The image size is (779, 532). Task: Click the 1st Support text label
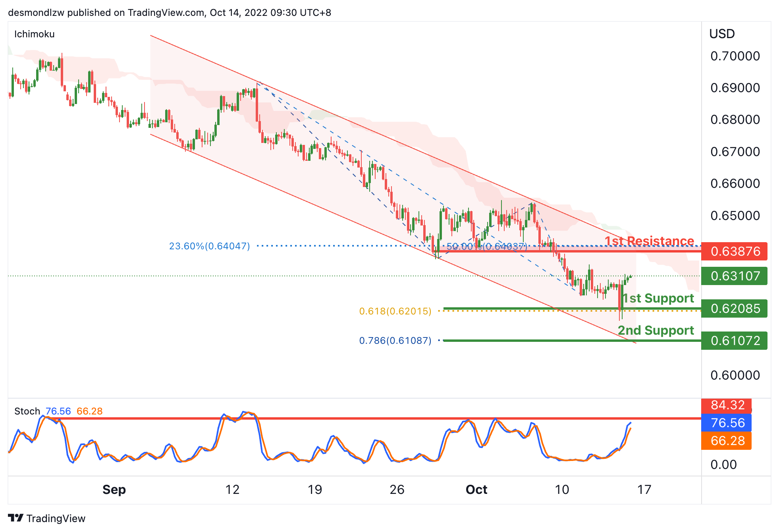pos(658,298)
